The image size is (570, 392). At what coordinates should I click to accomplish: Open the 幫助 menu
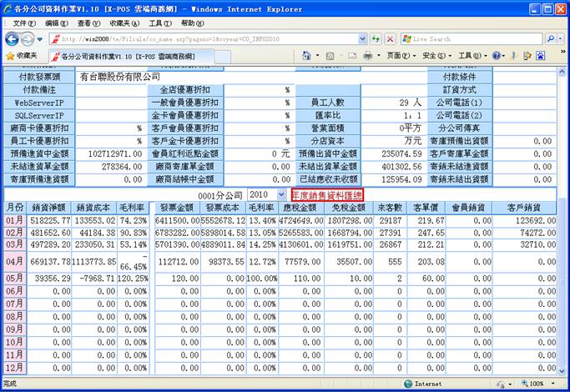click(192, 23)
